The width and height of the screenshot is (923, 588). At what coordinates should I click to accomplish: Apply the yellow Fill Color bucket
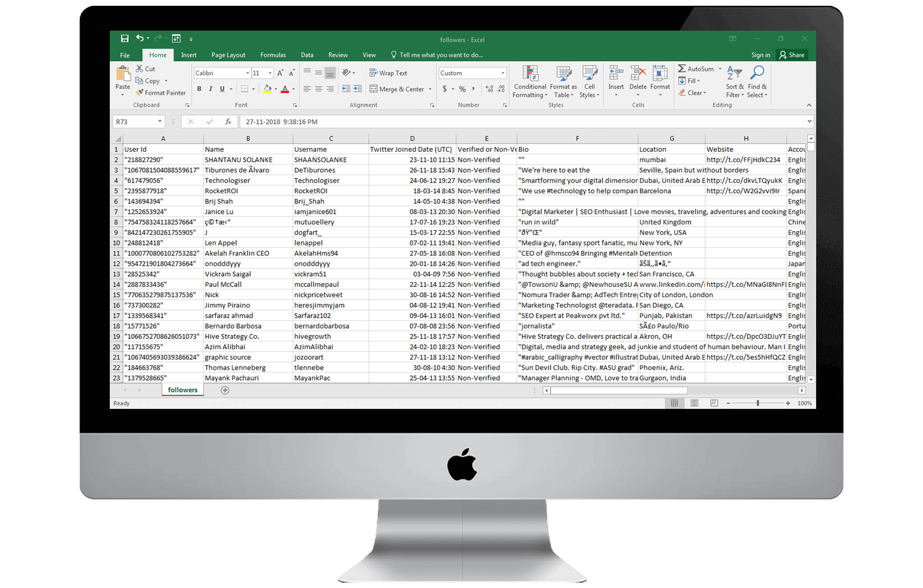click(x=267, y=89)
